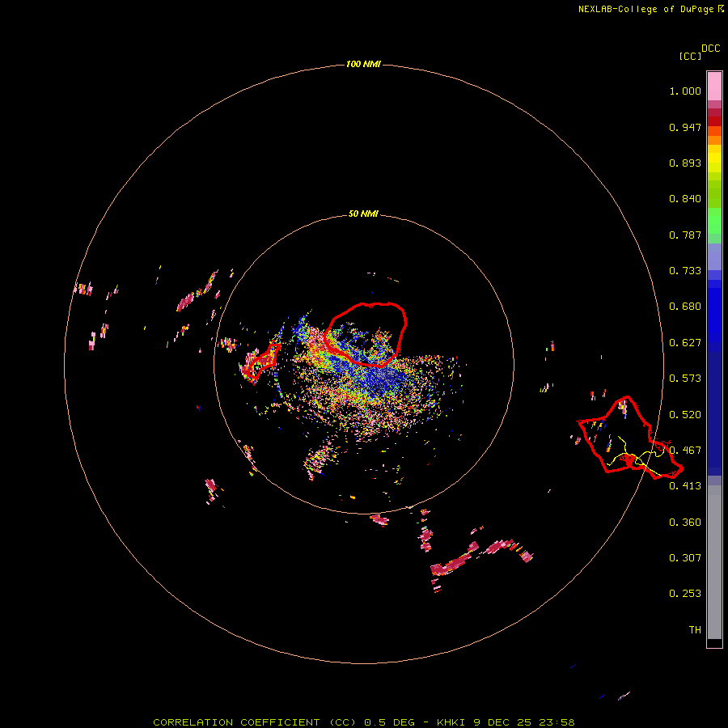Screen dimensions: 728x728
Task: Select the 0.307 legend value
Action: 685,558
